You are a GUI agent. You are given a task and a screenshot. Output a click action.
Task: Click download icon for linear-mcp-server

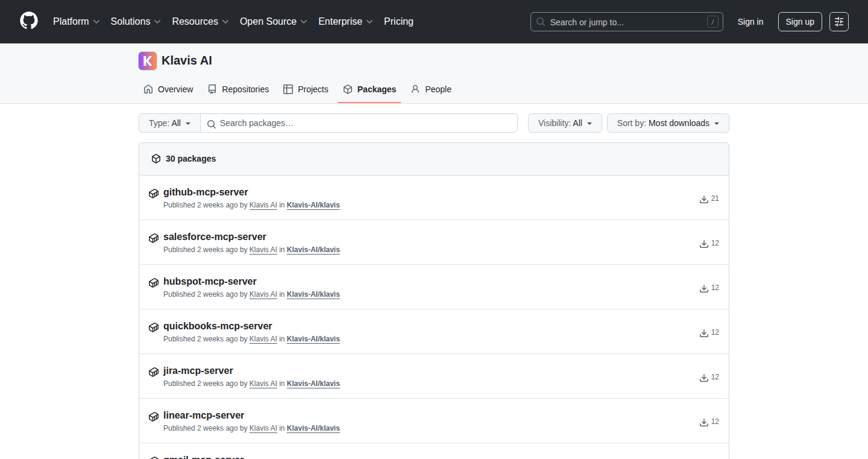[x=703, y=422]
